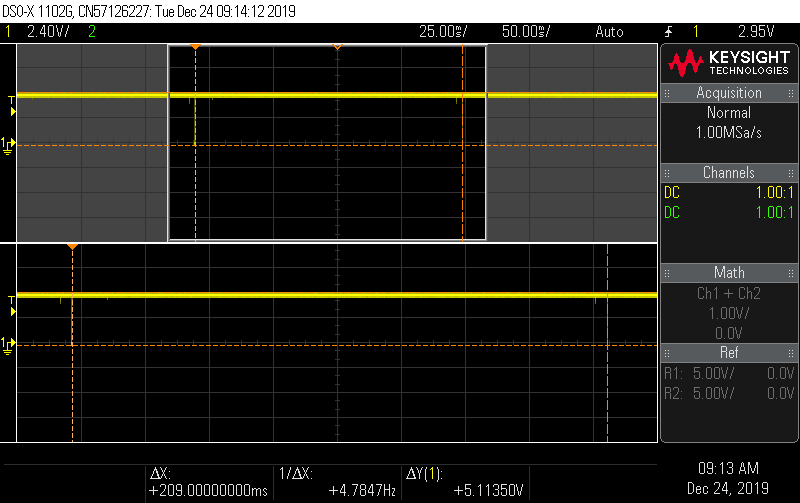This screenshot has width=800, height=503.
Task: Click grip dots right of Acquisition header
Action: click(791, 93)
